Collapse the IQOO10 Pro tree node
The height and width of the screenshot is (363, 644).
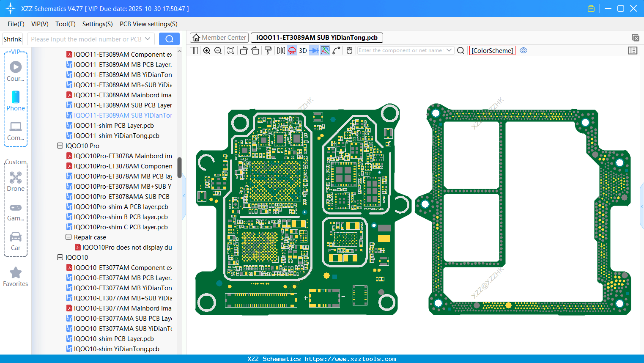pos(60,146)
